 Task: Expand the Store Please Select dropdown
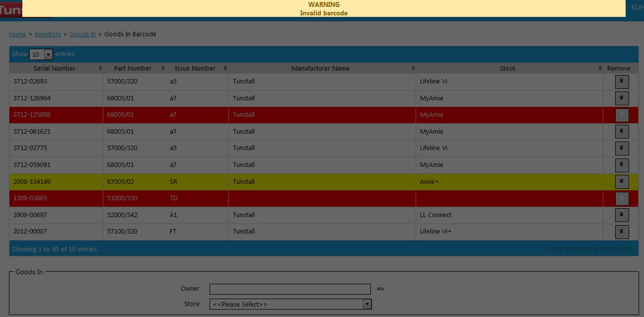(x=290, y=304)
